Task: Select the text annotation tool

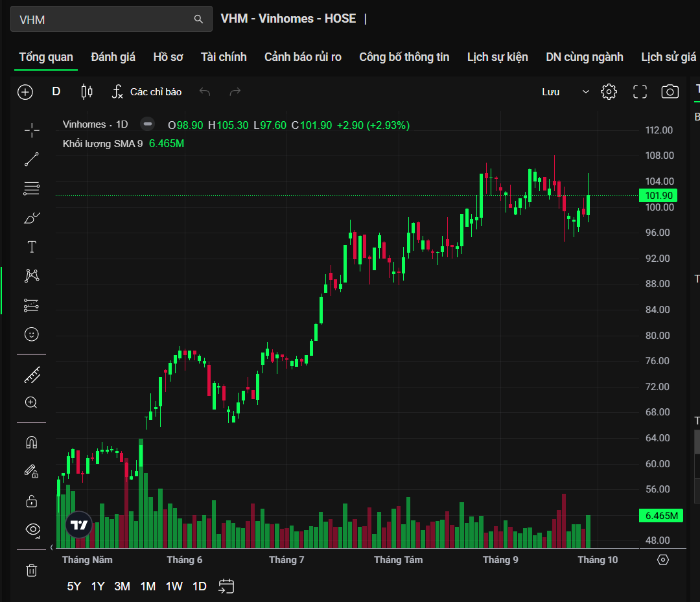Action: 32,247
